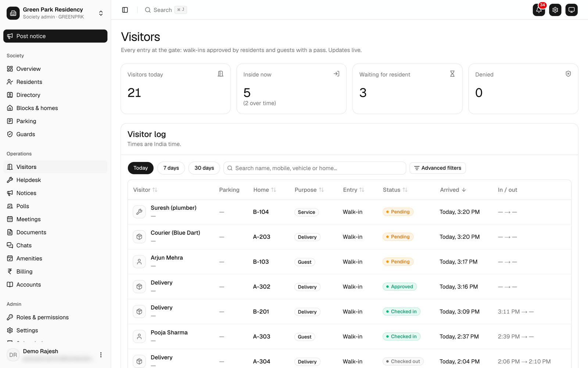This screenshot has width=588, height=368.
Task: Open Accounts page
Action: 55,284
